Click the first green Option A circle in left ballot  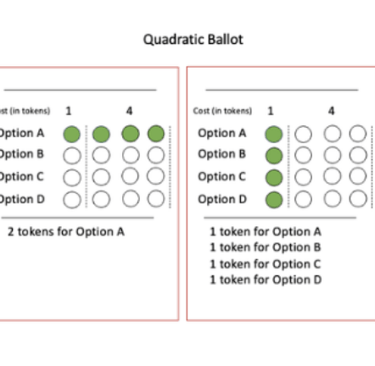pos(72,134)
